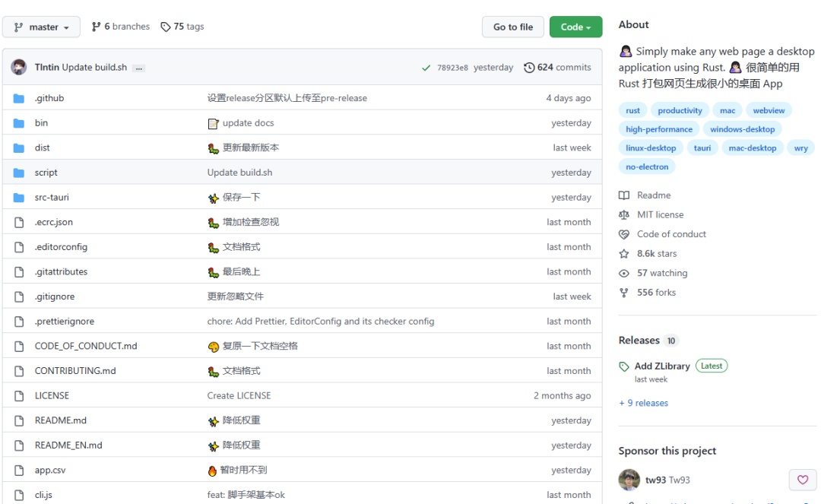Open the src-tauri folder
821x504 pixels.
coord(51,197)
